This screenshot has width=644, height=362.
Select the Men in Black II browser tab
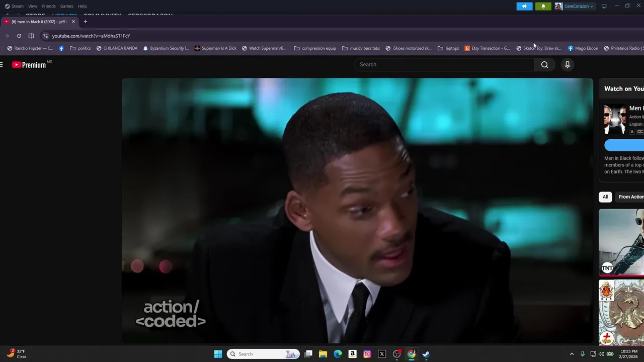[39, 22]
